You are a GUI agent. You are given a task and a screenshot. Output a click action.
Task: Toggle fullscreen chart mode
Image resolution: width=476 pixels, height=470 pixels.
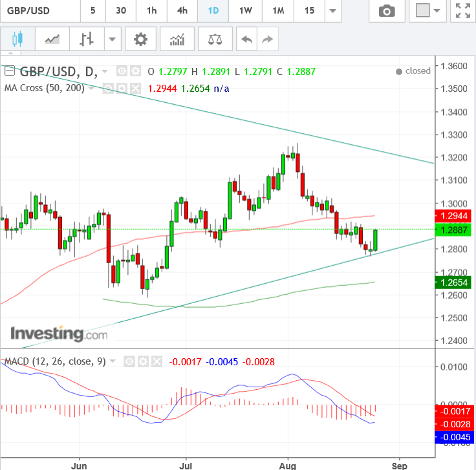click(x=462, y=11)
